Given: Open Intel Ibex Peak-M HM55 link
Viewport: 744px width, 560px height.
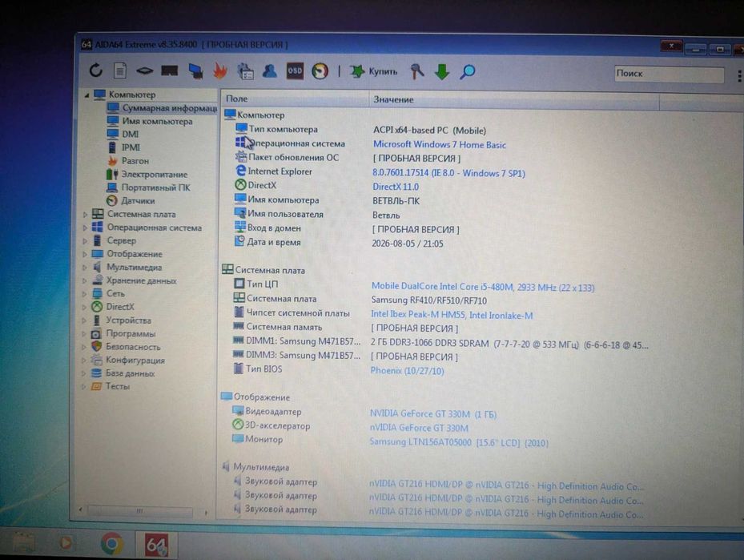Looking at the screenshot, I should pyautogui.click(x=452, y=315).
